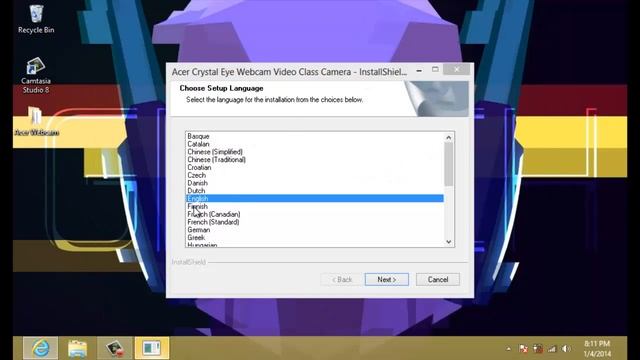Select German in the language list
Viewport: 640px width, 360px height.
click(315, 230)
